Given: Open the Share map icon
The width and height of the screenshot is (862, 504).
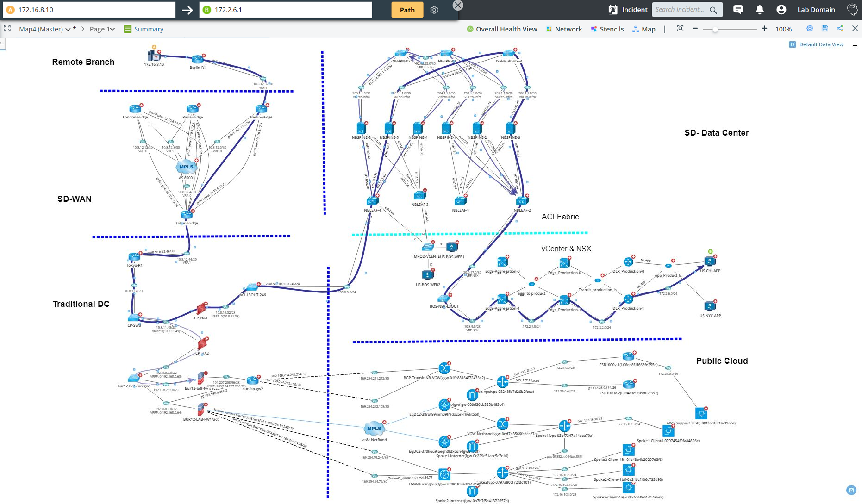Looking at the screenshot, I should click(840, 28).
